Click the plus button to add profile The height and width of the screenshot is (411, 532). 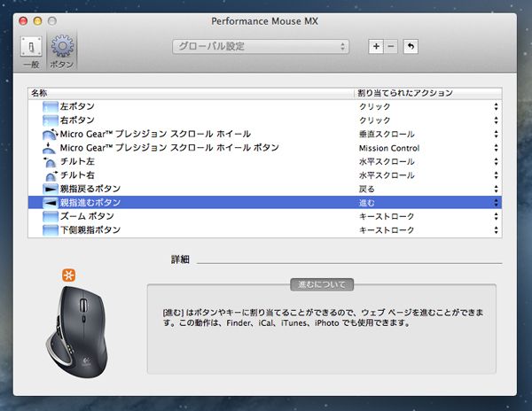(378, 45)
